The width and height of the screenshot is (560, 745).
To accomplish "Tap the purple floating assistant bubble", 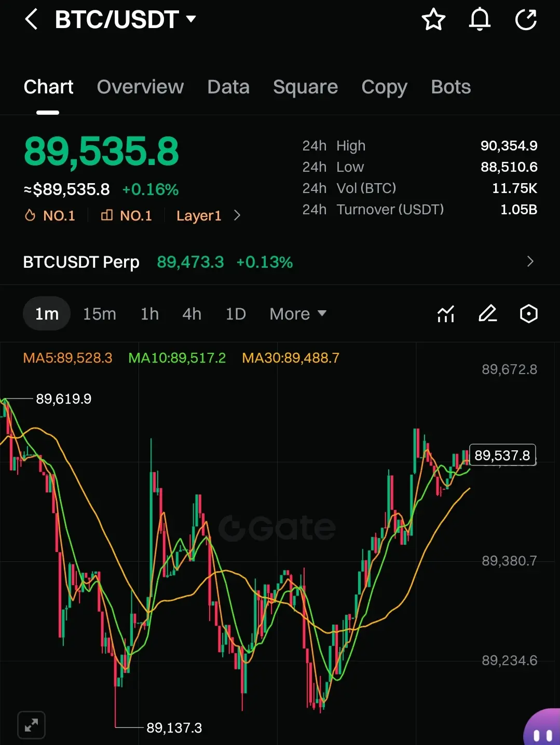I will [542, 727].
